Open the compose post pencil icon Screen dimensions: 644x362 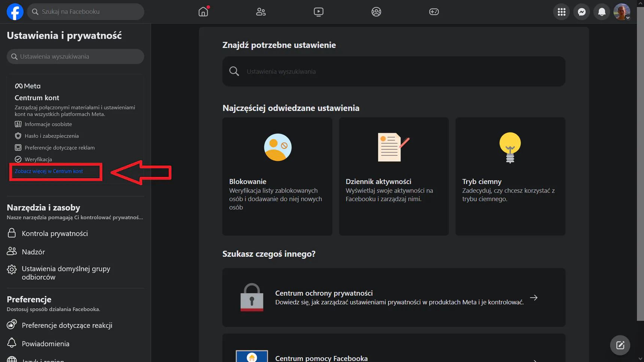click(x=620, y=345)
